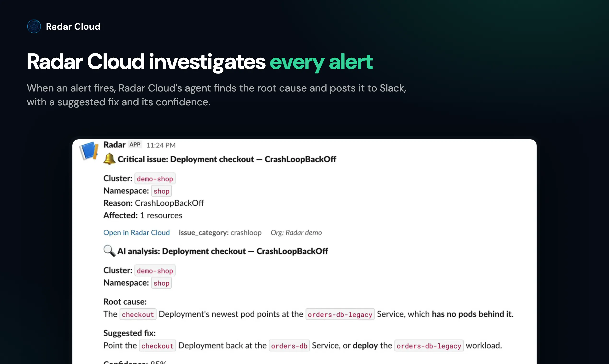609x364 pixels.
Task: Open the 'Open in Radar Cloud' link
Action: pos(136,232)
